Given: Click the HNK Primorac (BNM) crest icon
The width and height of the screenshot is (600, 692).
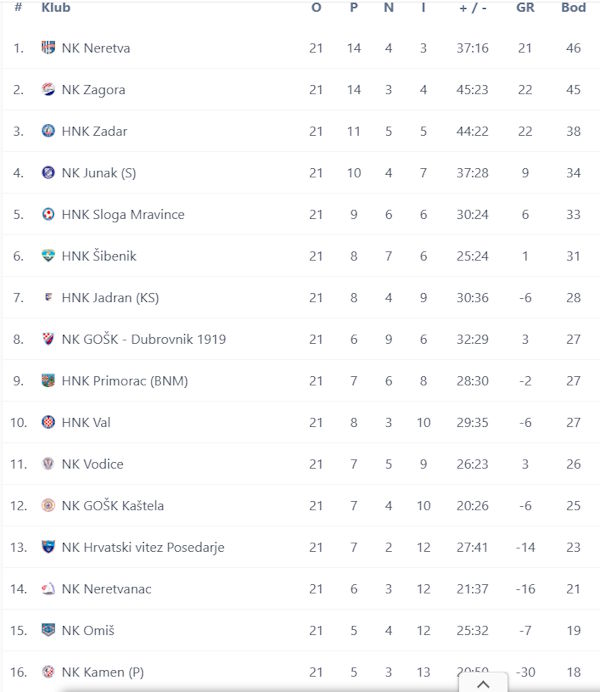Looking at the screenshot, I should pyautogui.click(x=48, y=381).
